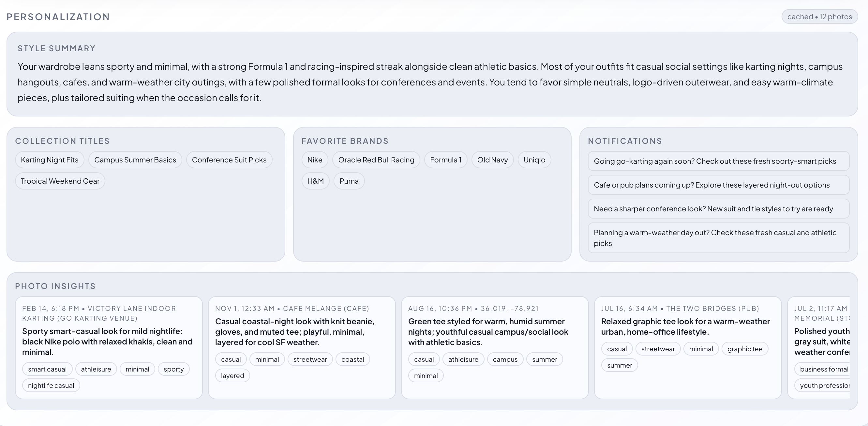Screen dimensions: 868x426
Task: Click the coastal tag on Cafe Melange card
Action: tap(352, 359)
